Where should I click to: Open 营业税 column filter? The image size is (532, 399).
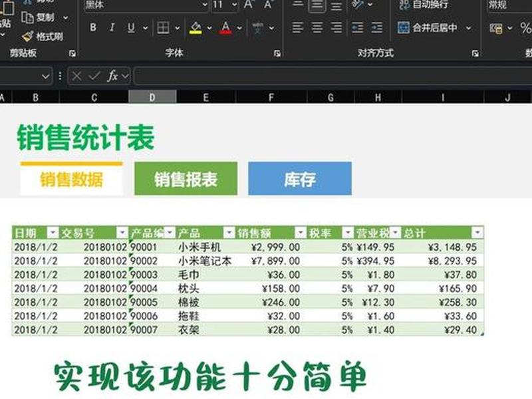coord(395,233)
